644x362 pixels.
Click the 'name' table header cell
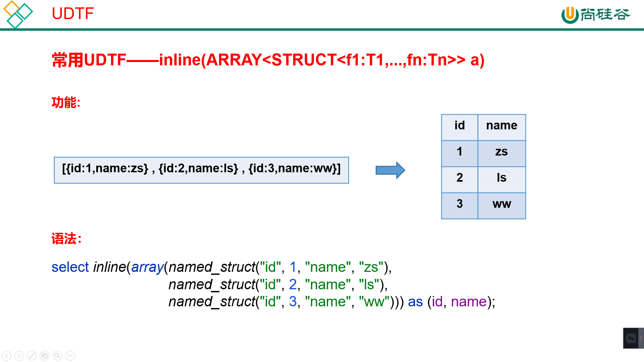point(502,127)
